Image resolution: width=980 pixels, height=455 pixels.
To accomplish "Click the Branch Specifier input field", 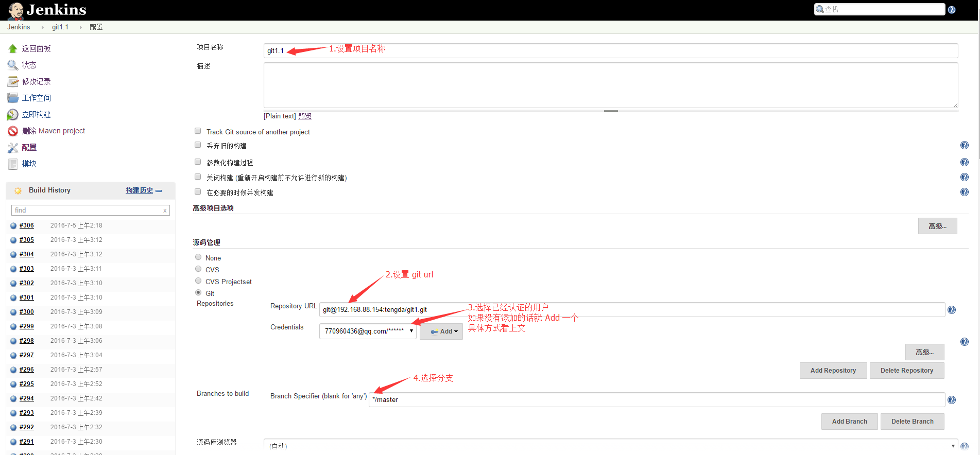I will [657, 399].
